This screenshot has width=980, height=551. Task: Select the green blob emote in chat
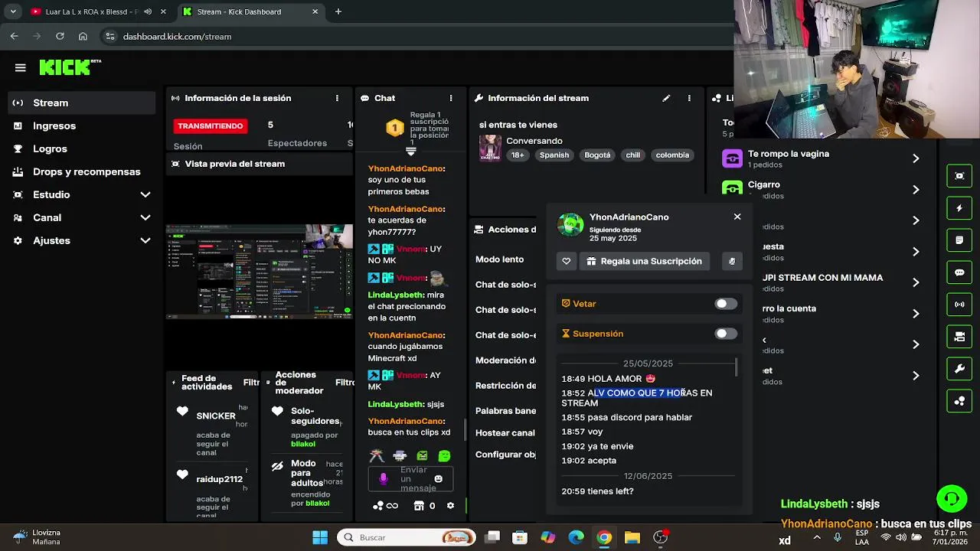point(445,456)
